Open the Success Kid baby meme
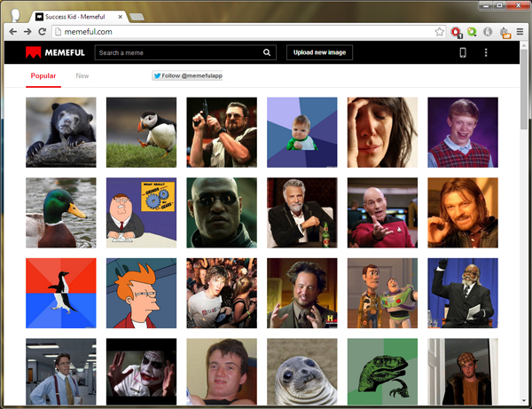 (x=302, y=132)
